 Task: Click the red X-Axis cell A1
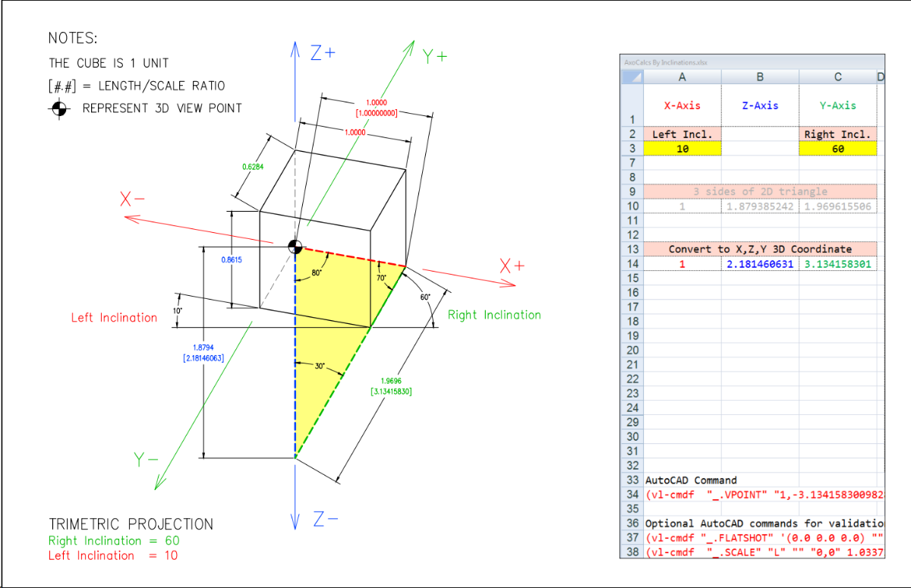click(682, 105)
